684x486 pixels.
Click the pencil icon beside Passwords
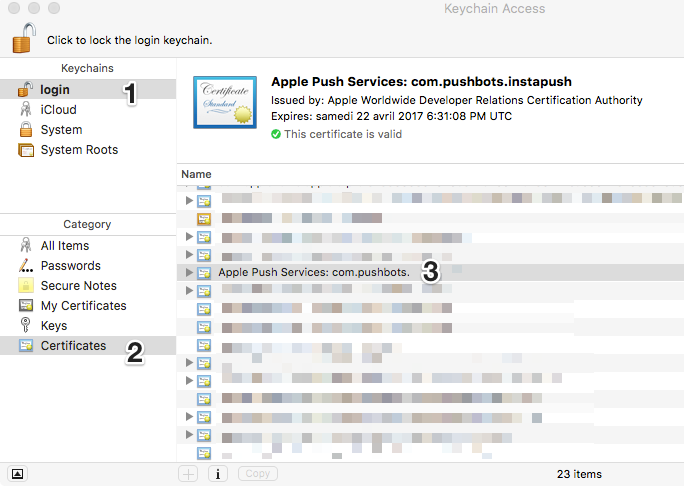(x=26, y=265)
